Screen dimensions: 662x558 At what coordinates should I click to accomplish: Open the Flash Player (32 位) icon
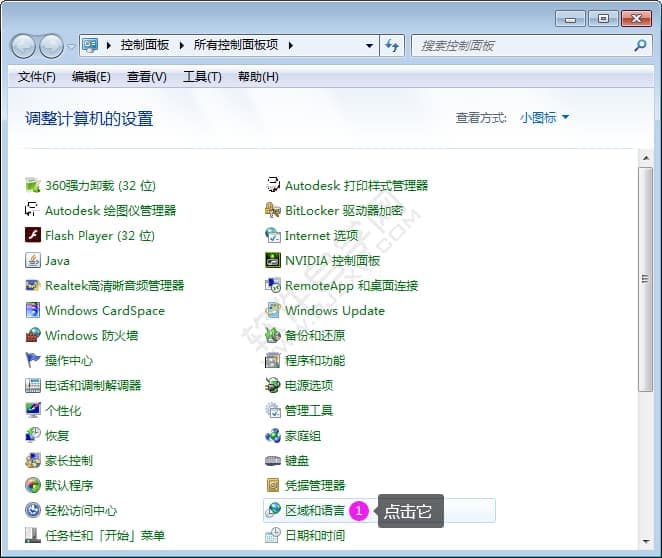click(x=33, y=235)
